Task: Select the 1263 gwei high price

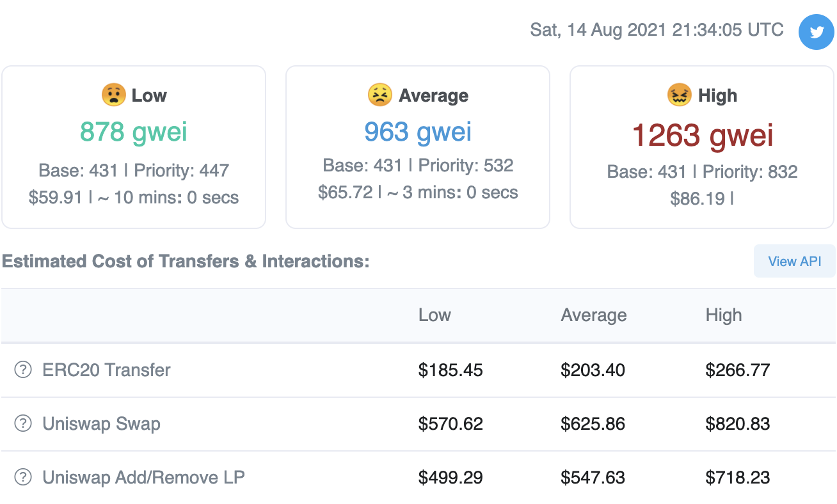Action: (703, 135)
